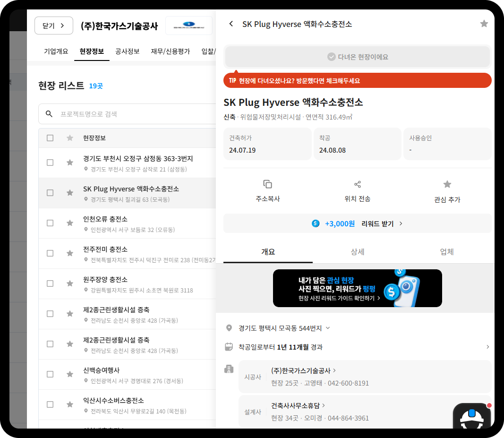
Task: Select the 상세 tab
Action: (x=358, y=252)
